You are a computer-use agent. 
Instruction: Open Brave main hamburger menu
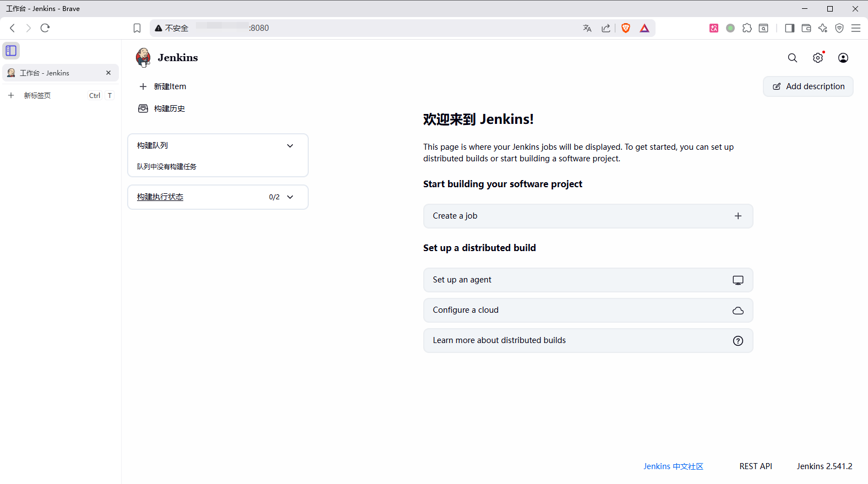855,28
